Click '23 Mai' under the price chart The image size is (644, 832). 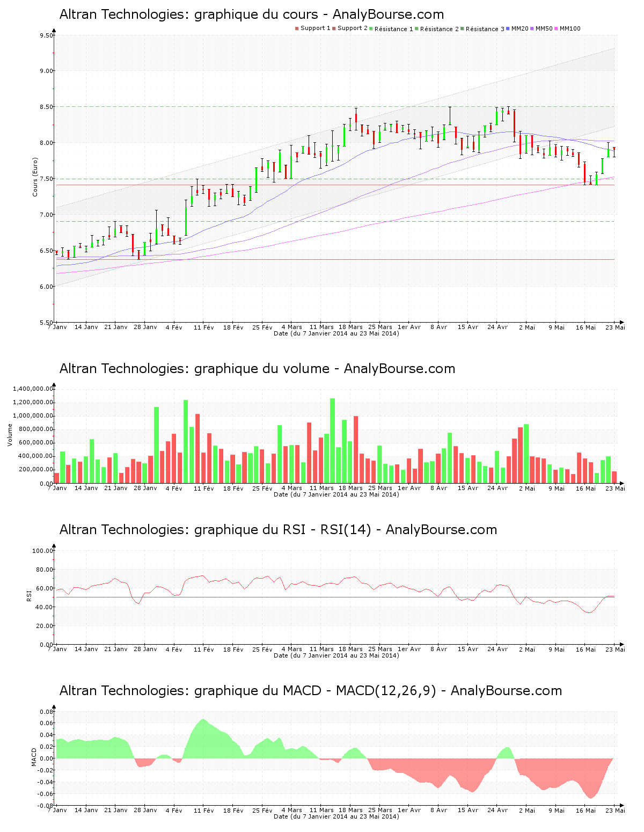click(616, 327)
